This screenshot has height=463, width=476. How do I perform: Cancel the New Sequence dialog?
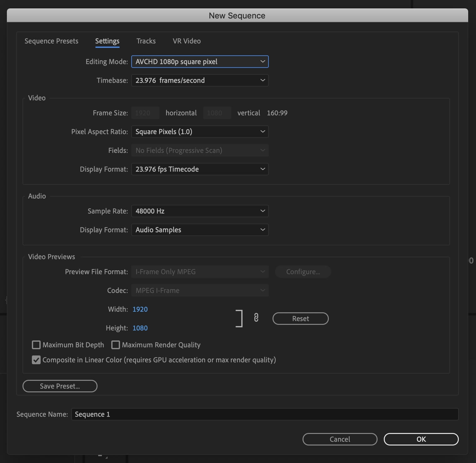click(x=340, y=439)
